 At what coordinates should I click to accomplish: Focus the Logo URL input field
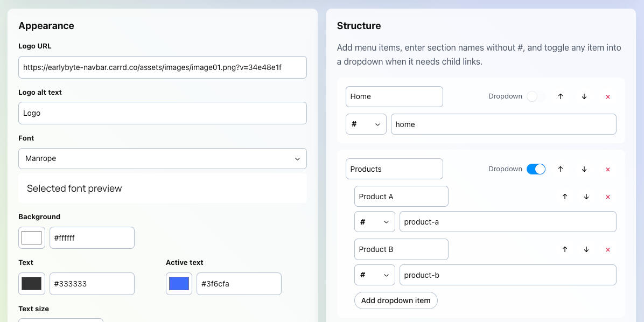click(163, 67)
